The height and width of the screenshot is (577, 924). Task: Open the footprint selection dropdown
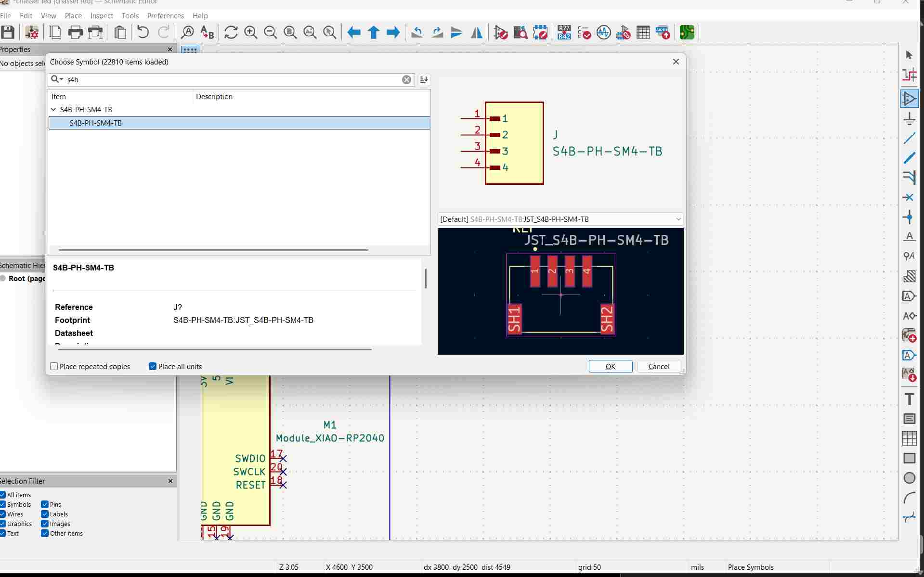[678, 219]
